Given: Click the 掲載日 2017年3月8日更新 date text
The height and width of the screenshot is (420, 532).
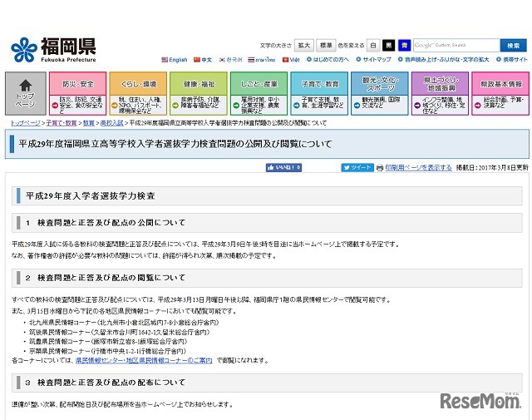Looking at the screenshot, I should [x=492, y=168].
